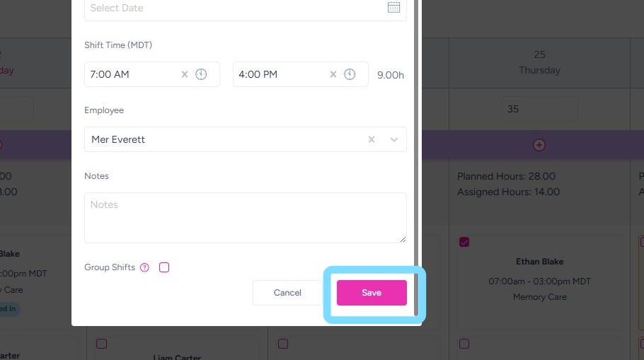
Task: Save the shift
Action: [372, 293]
